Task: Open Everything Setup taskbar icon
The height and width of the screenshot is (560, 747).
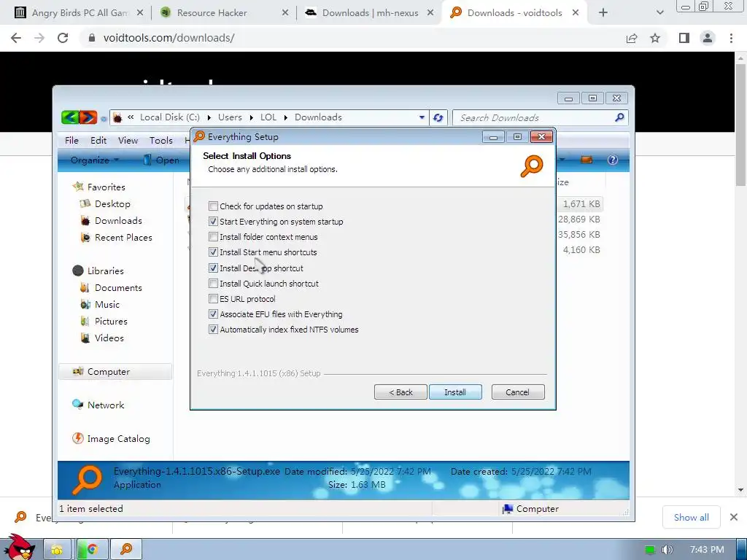Action: (126, 550)
